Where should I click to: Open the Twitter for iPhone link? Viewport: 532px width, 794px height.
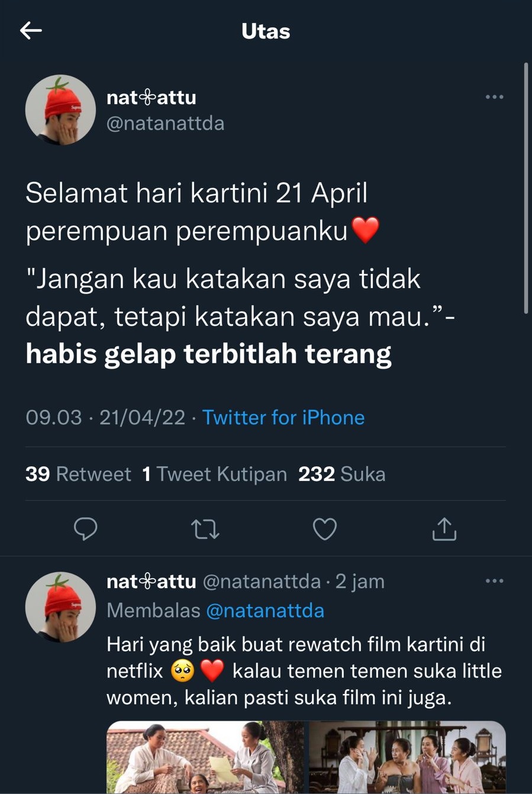click(x=283, y=418)
